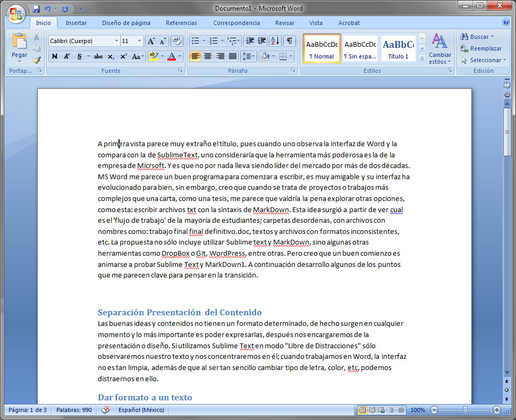Align text right
Viewport: 516px width, 420px height.
click(220, 56)
